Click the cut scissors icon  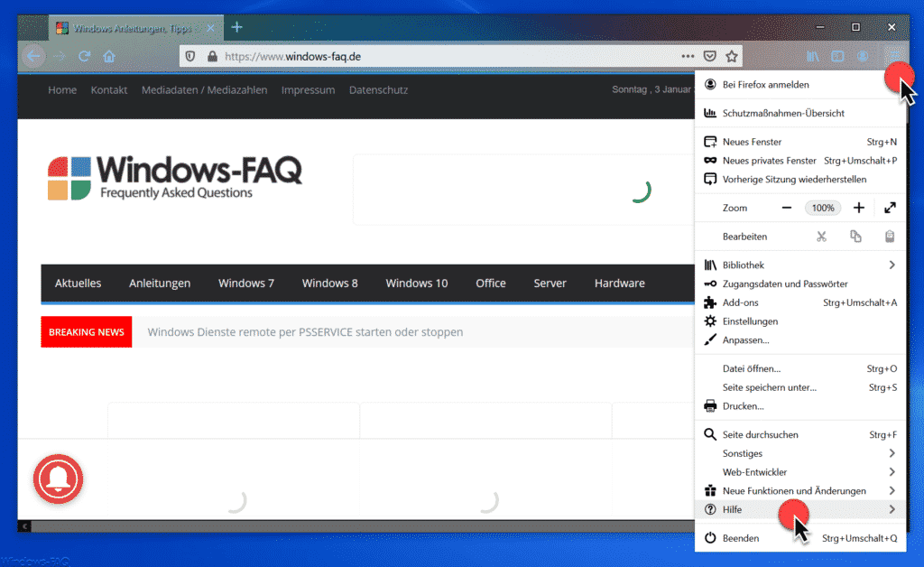click(x=821, y=237)
